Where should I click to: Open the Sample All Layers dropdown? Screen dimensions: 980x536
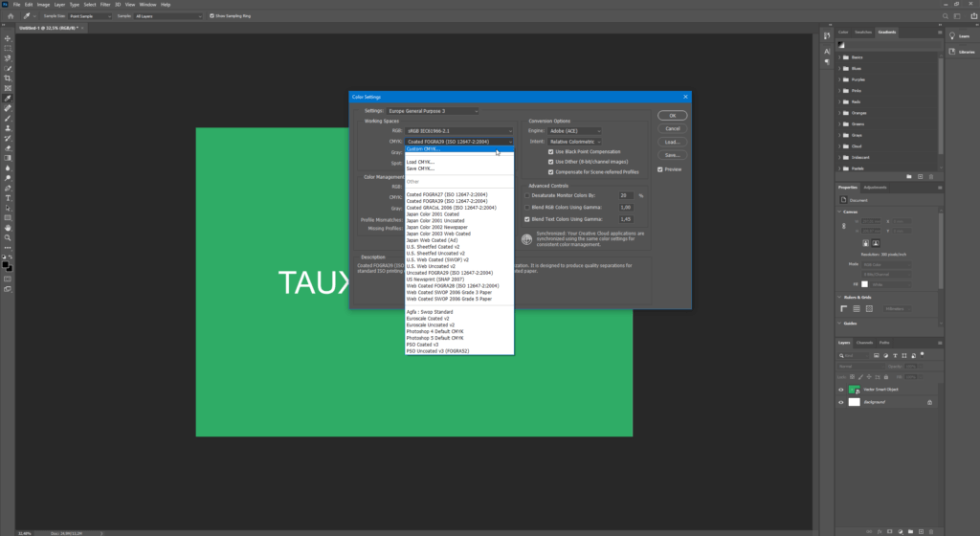tap(168, 16)
